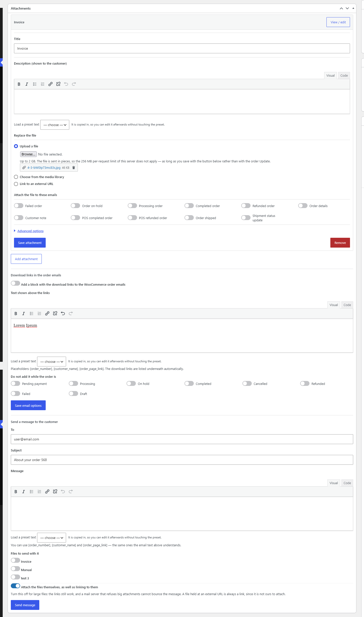
Task: Toggle the Order shipped email switch
Action: [189, 218]
